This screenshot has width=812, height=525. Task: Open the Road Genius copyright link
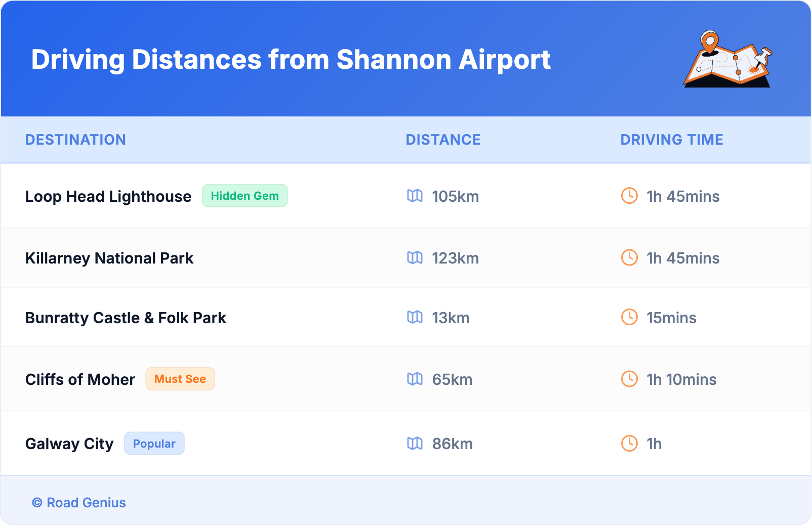[x=79, y=503]
